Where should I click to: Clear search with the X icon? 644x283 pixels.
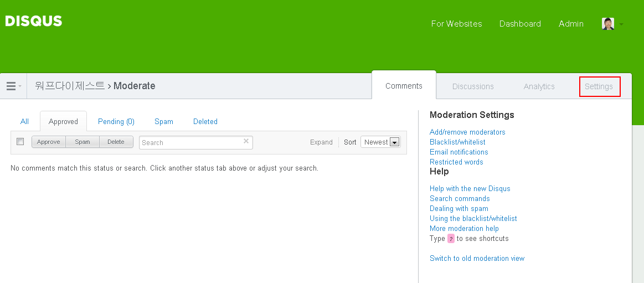(x=246, y=141)
